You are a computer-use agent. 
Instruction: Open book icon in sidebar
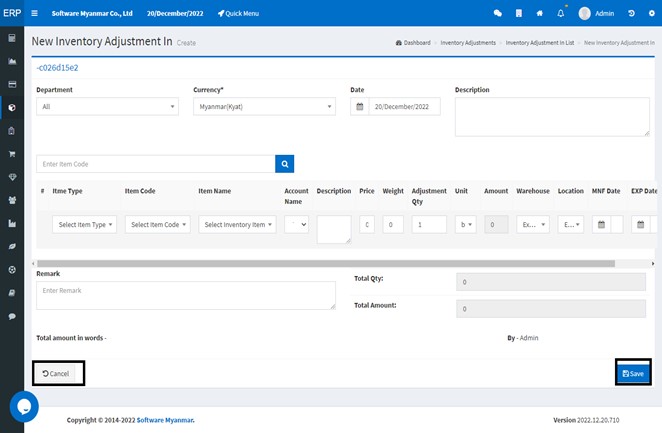(x=12, y=292)
